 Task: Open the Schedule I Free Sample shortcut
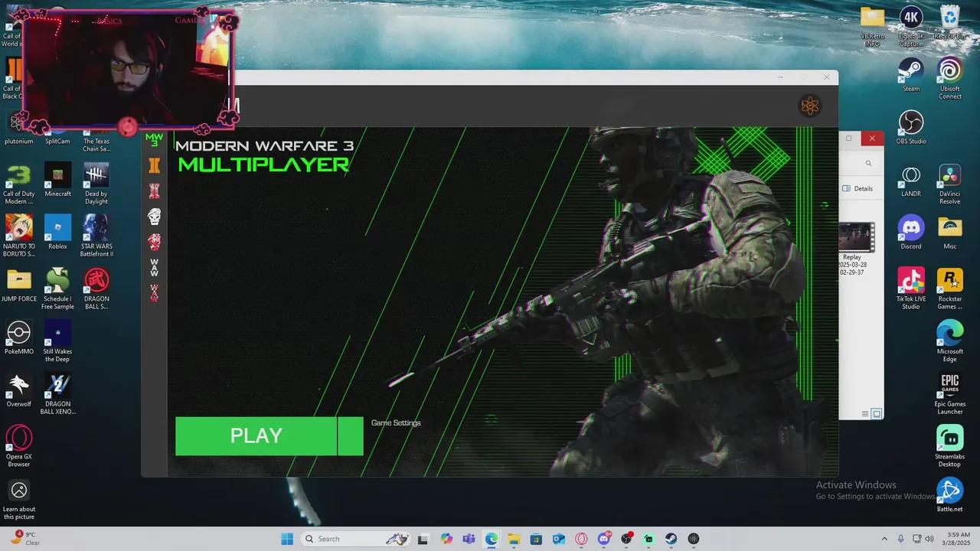(57, 289)
